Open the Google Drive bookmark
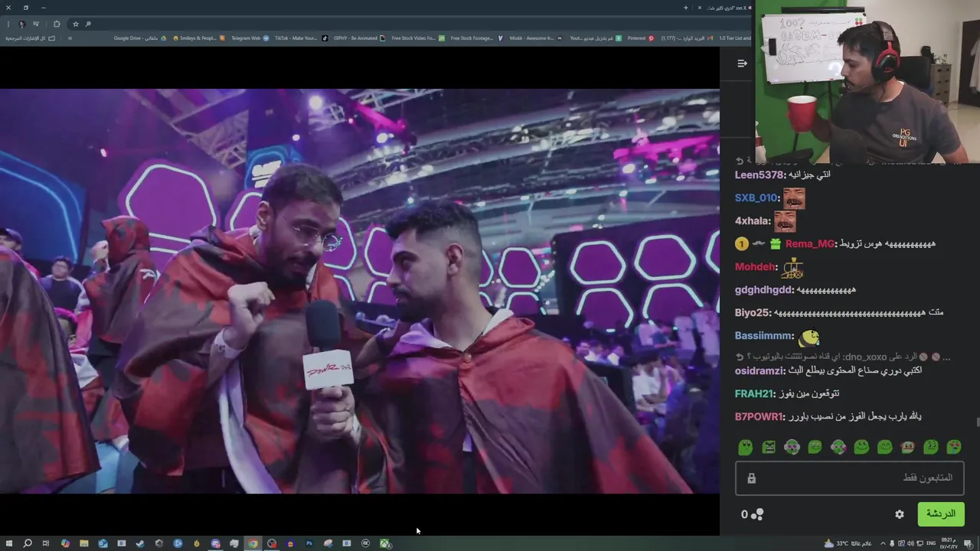This screenshot has width=980, height=551. (x=141, y=38)
